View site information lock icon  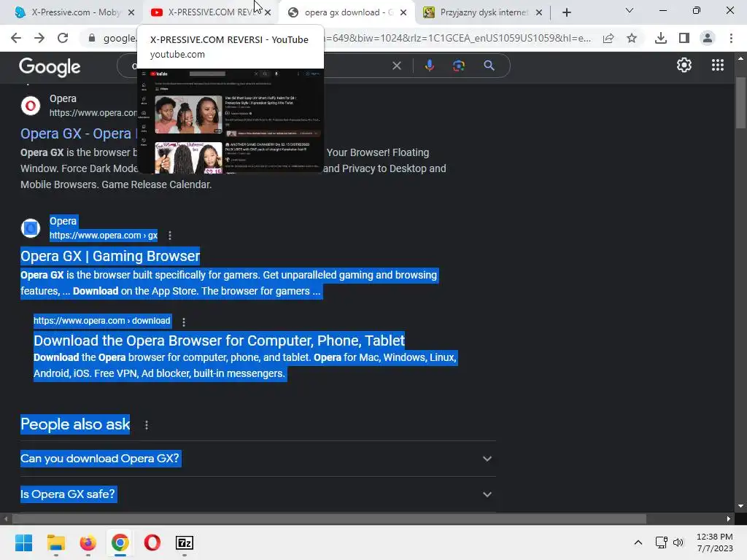[x=91, y=38]
